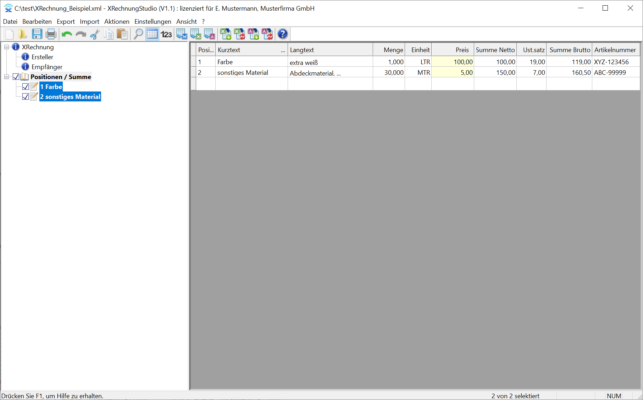Click the Langtext cell 'extra weiß'
The height and width of the screenshot is (400, 643).
tap(330, 62)
